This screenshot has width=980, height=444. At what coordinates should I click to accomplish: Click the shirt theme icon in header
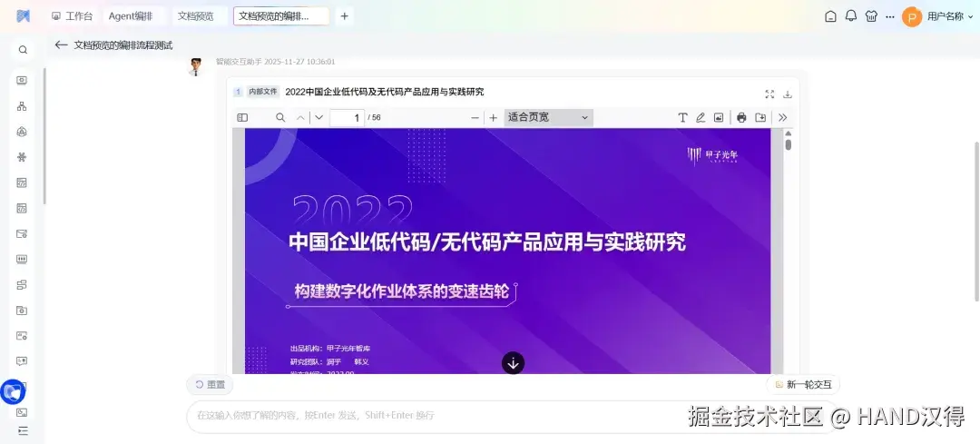pyautogui.click(x=871, y=16)
